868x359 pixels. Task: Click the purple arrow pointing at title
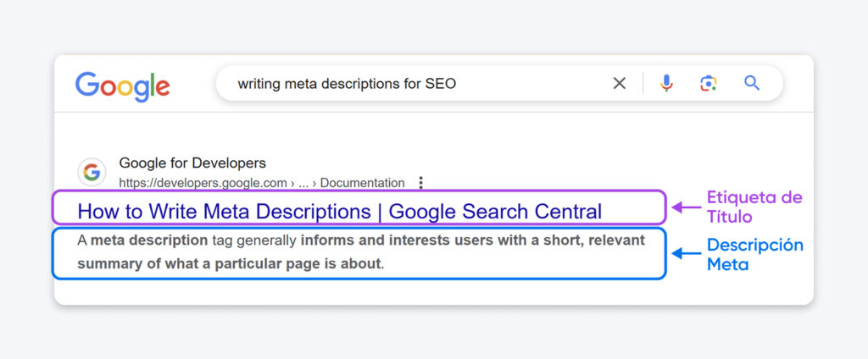[686, 207]
